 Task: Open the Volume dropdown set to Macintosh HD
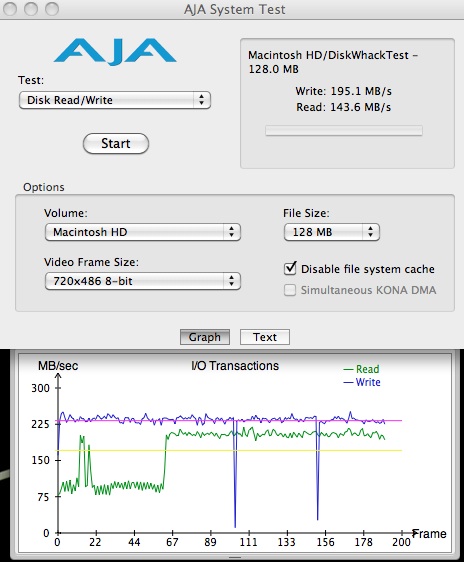click(143, 232)
